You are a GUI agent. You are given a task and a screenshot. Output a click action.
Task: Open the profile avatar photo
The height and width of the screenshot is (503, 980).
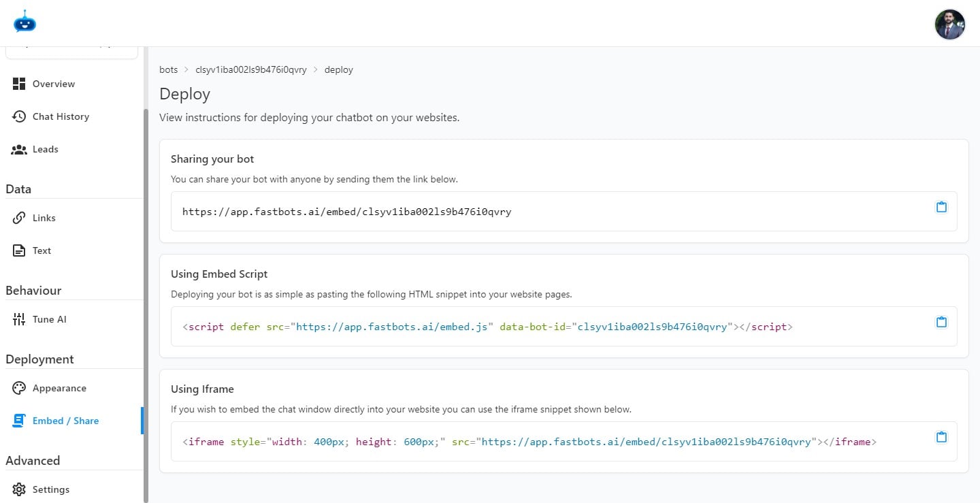(949, 24)
